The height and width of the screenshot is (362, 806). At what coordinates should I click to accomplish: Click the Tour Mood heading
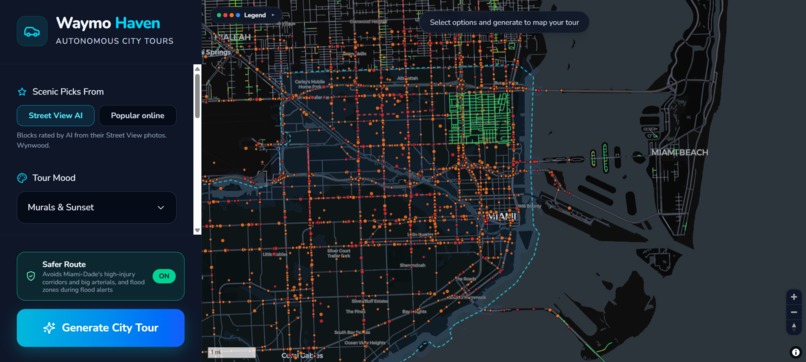(x=54, y=178)
